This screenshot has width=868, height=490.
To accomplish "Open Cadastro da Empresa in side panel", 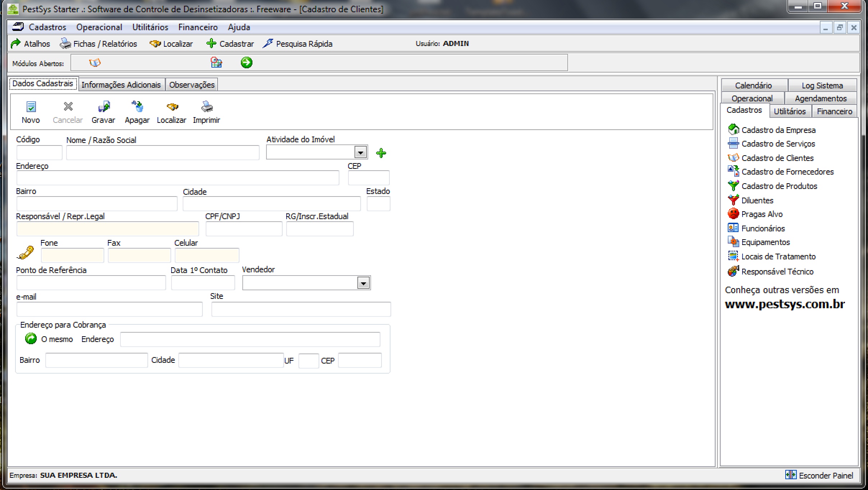I will pyautogui.click(x=772, y=130).
